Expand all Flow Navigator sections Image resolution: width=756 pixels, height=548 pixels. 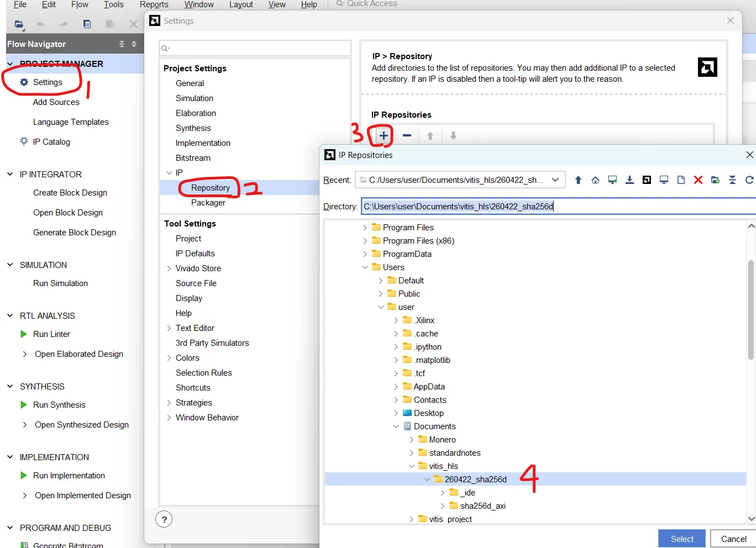coord(134,44)
